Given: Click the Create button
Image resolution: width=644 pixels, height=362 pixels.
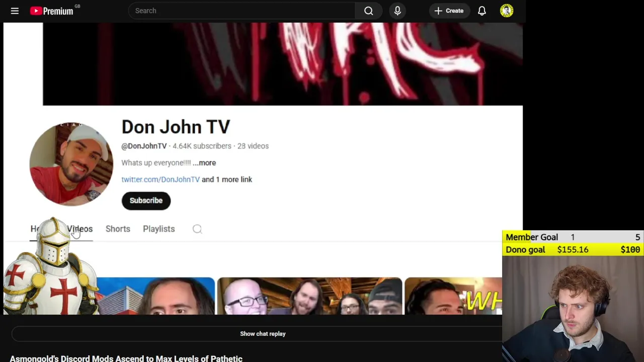Looking at the screenshot, I should [x=449, y=11].
